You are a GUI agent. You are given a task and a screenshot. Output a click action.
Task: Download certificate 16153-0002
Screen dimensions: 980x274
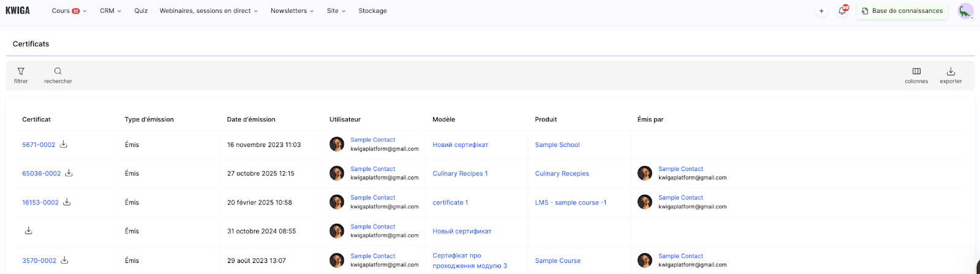(x=67, y=202)
